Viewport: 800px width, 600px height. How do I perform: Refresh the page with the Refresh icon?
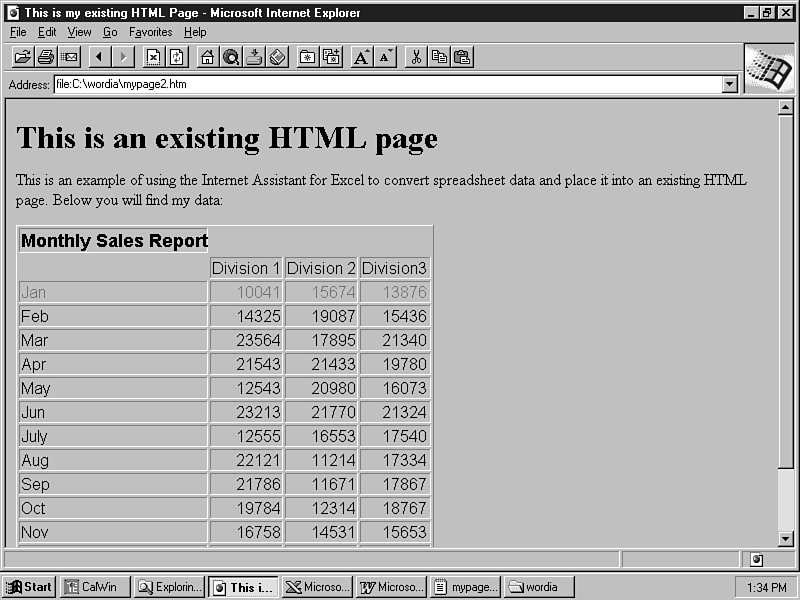click(x=176, y=57)
